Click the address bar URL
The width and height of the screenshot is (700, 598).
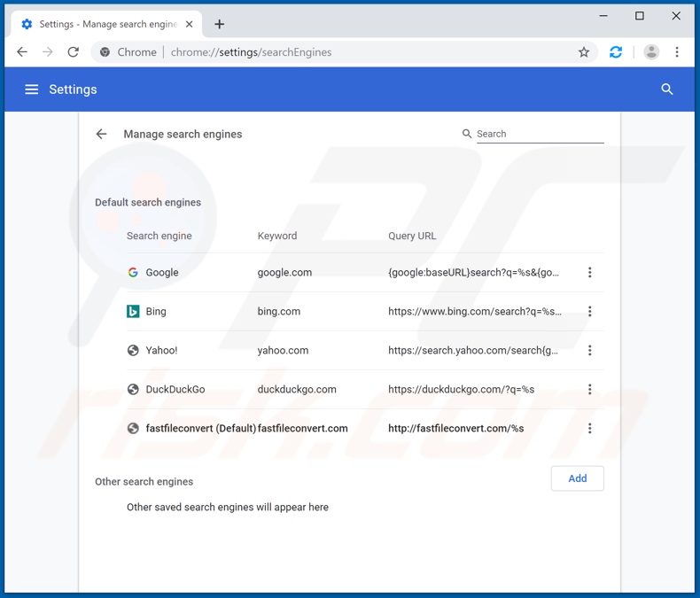pos(251,52)
